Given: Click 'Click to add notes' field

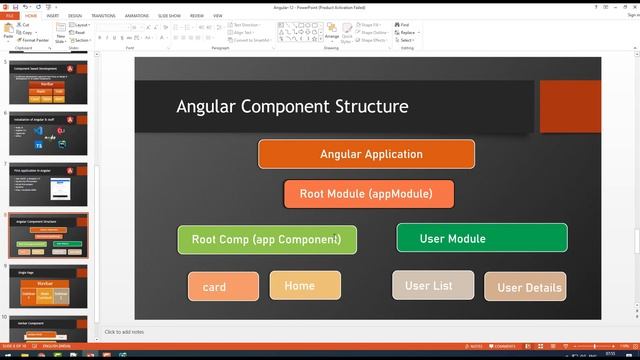Looking at the screenshot, I should (x=124, y=332).
